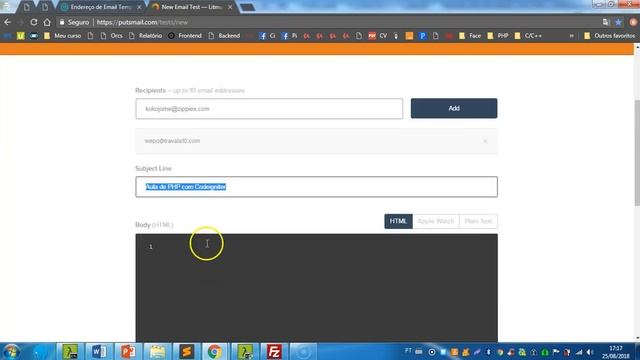The image size is (640, 360).
Task: Go back with the browser back arrow
Action: (x=7, y=22)
